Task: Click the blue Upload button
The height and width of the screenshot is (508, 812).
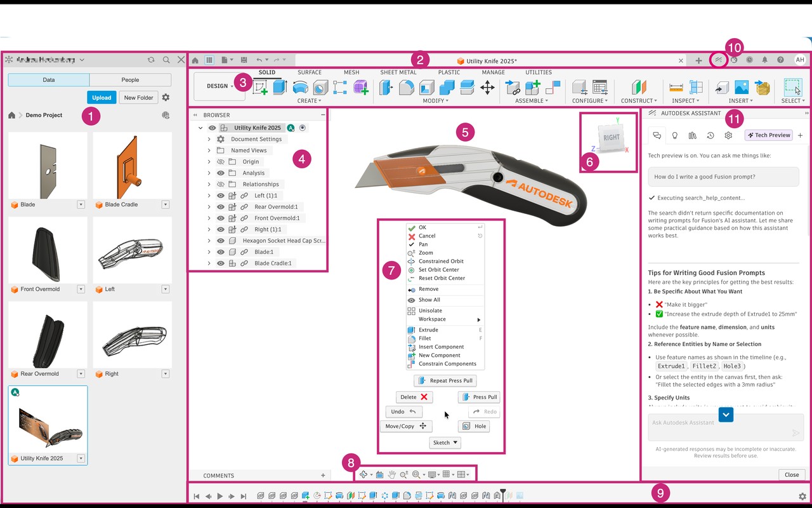Action: pos(101,97)
